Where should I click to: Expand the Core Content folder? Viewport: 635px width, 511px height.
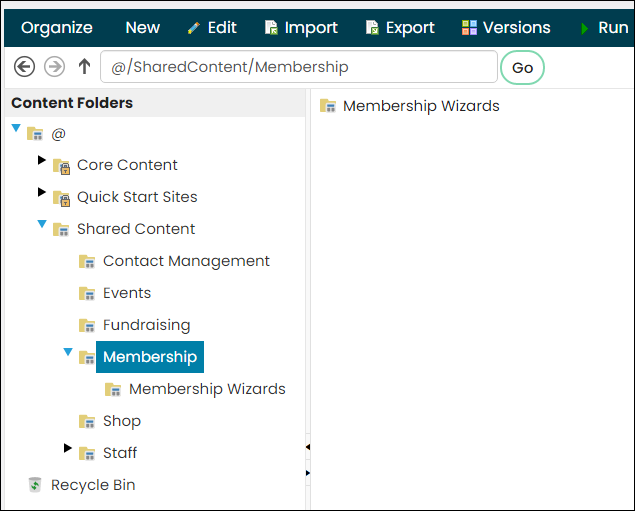click(41, 160)
